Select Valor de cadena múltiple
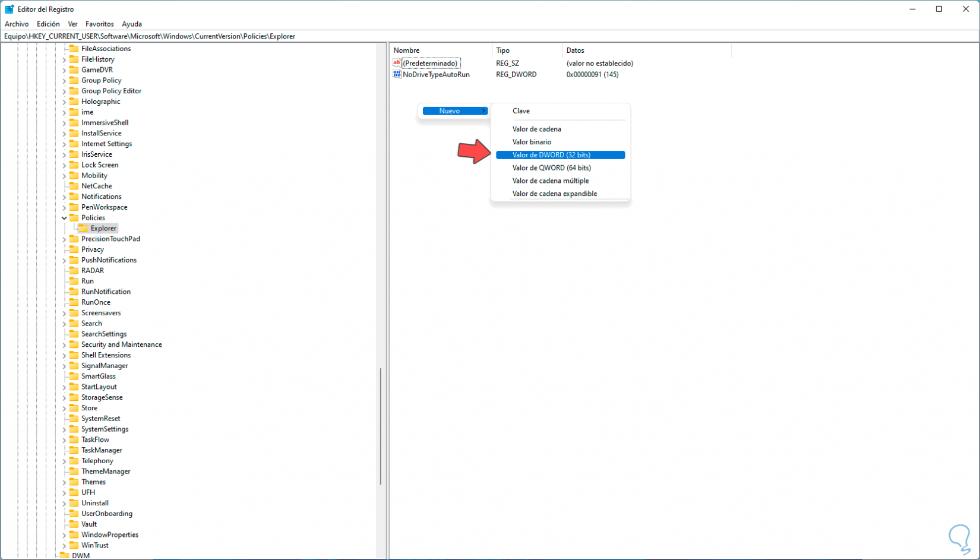The width and height of the screenshot is (980, 560). pyautogui.click(x=560, y=181)
